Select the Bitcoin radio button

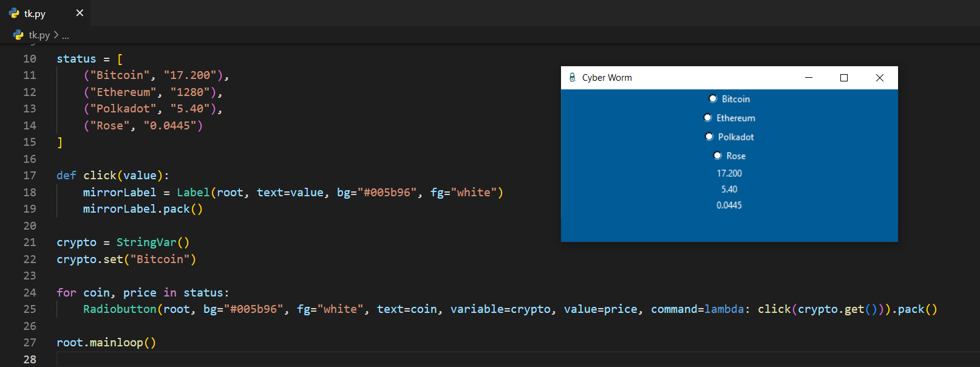click(713, 99)
